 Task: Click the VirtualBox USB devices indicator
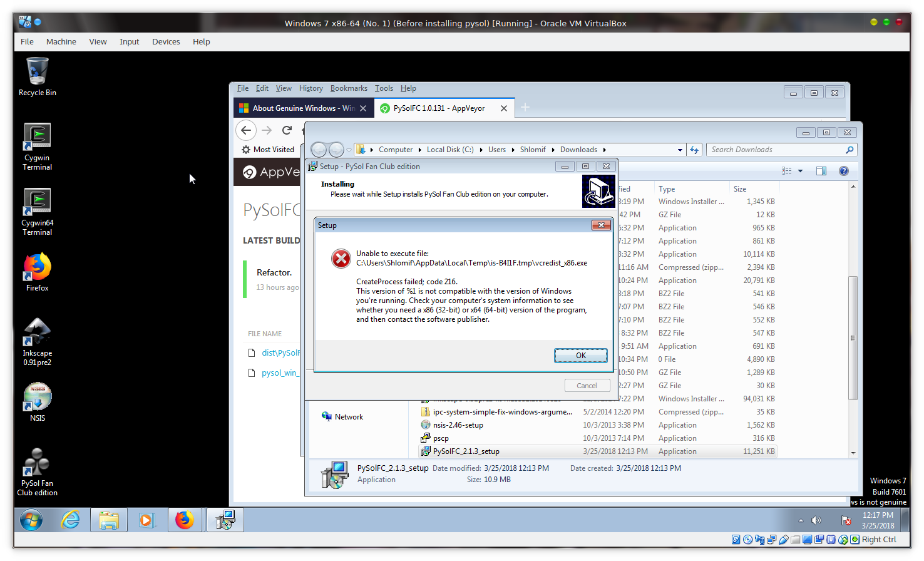coord(784,540)
